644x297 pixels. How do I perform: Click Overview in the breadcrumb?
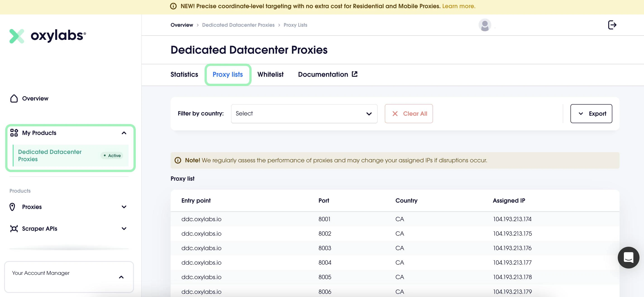pos(182,25)
